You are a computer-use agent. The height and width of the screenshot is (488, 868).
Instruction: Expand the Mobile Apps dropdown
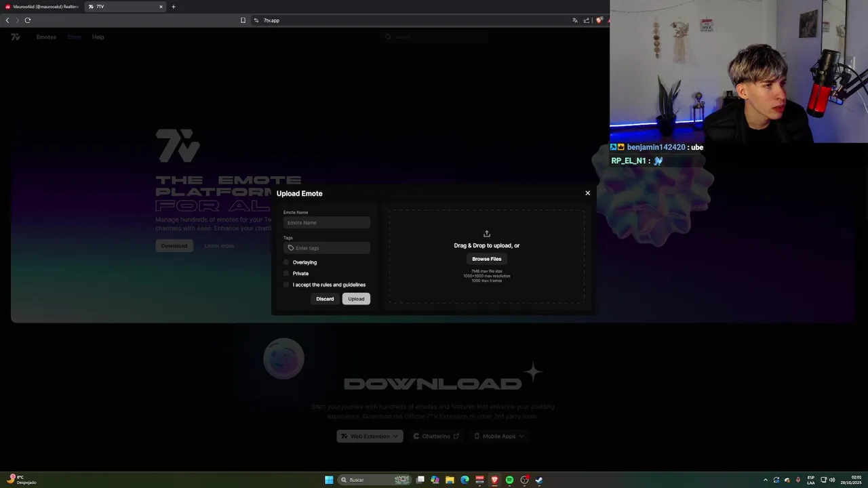pyautogui.click(x=499, y=436)
